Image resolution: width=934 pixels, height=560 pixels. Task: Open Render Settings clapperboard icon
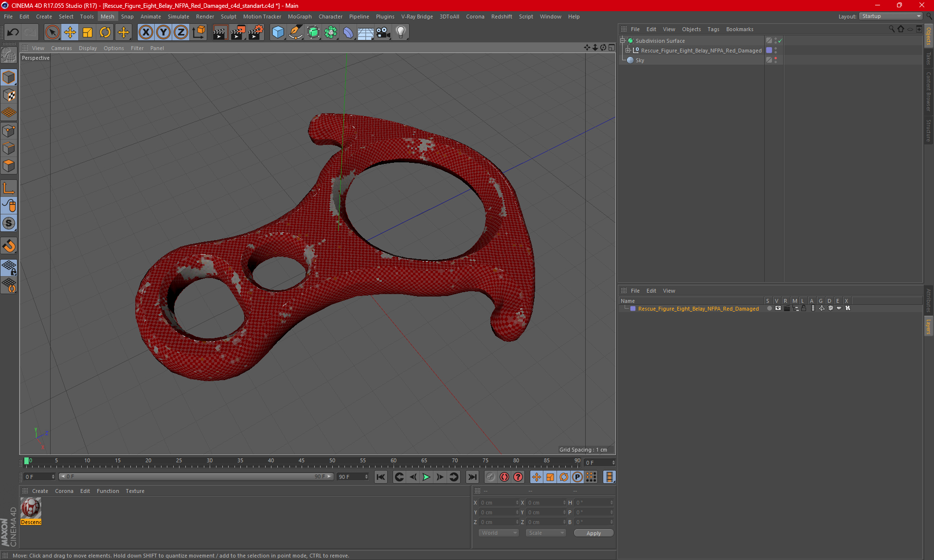255,33
